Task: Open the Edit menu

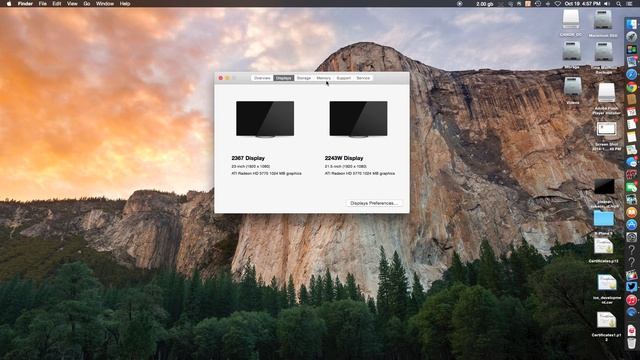Action: [x=57, y=4]
